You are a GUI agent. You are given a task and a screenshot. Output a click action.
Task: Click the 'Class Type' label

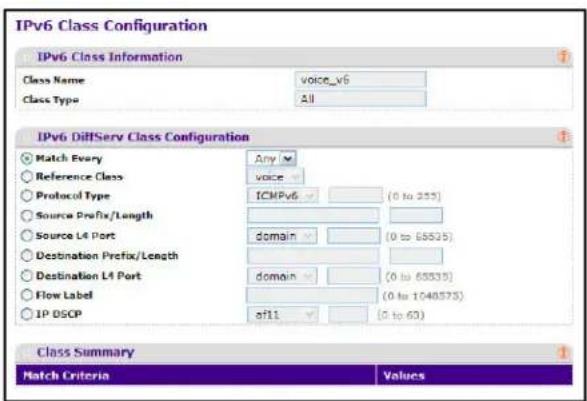[x=51, y=100]
